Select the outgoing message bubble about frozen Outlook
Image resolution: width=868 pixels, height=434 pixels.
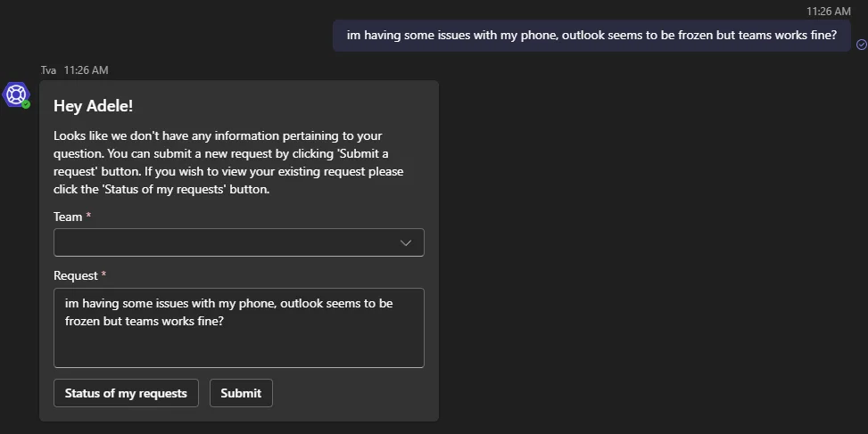point(591,36)
